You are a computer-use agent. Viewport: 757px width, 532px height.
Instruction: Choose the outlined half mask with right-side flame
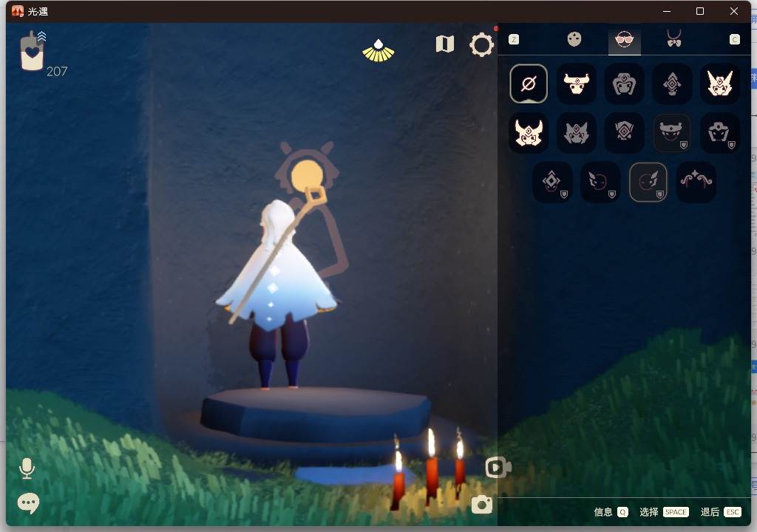[x=648, y=182]
